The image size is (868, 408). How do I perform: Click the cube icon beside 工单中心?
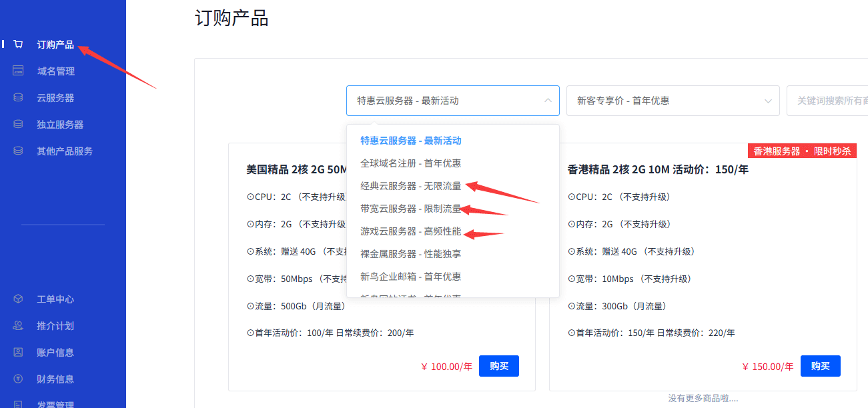[x=19, y=299]
